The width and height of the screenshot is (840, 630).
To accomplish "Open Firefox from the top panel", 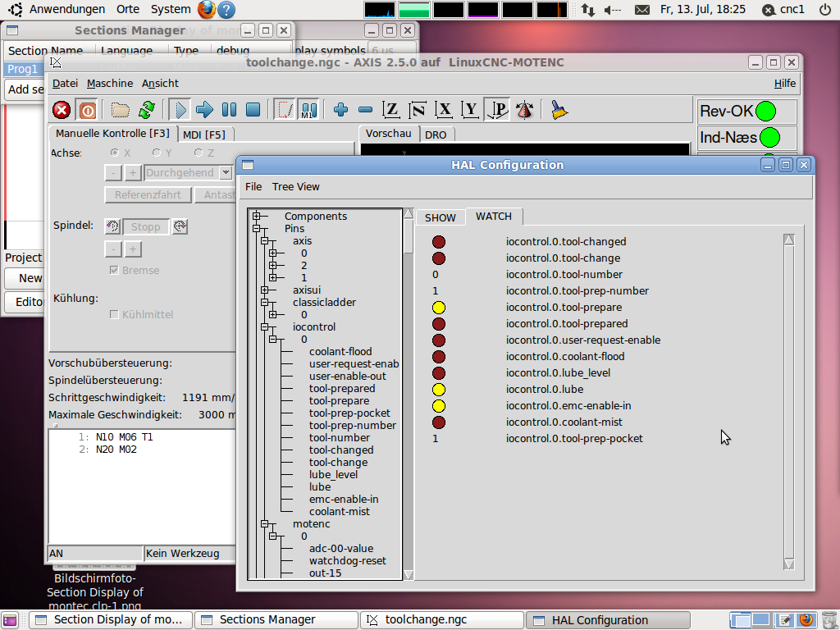I will click(x=206, y=10).
